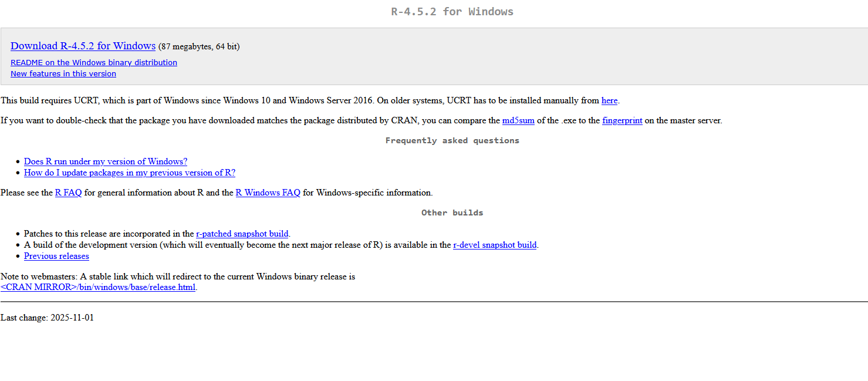Screen dimensions: 868x381
Task: Open README on the Windows binary distribution
Action: [94, 62]
